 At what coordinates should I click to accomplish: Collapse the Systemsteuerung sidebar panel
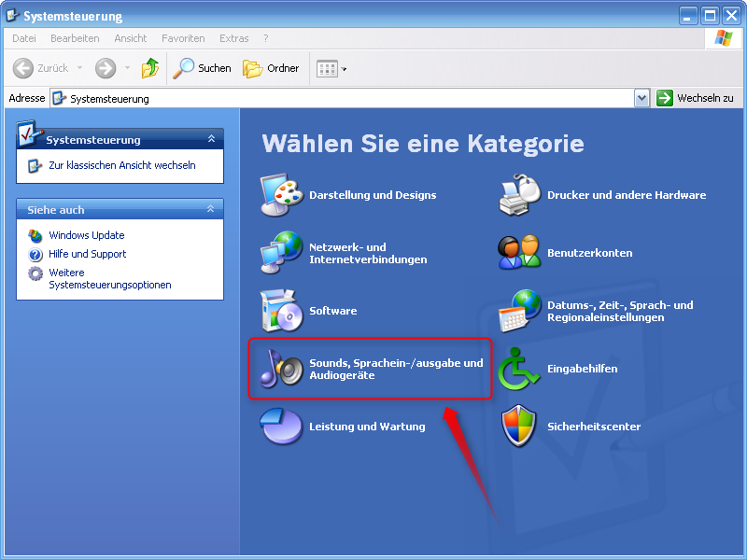point(211,139)
